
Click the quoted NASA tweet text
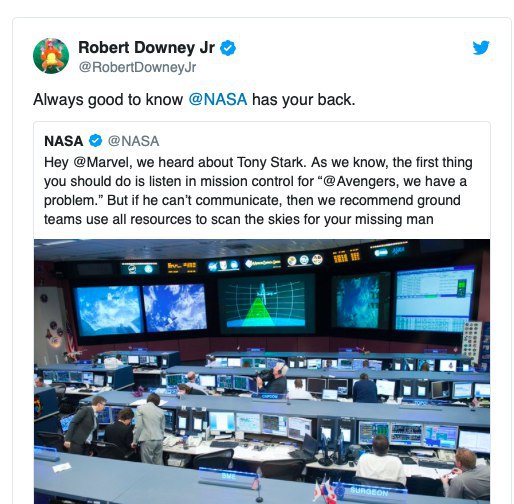258,191
